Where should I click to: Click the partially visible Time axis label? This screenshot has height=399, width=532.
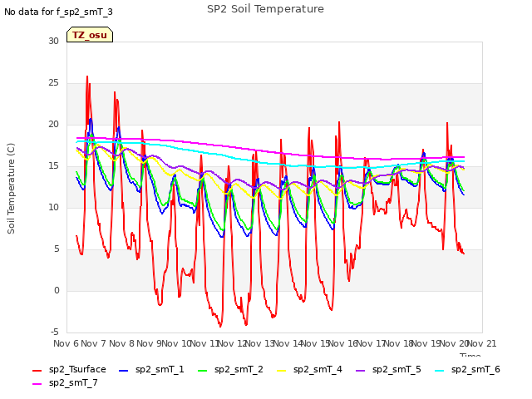(470, 355)
